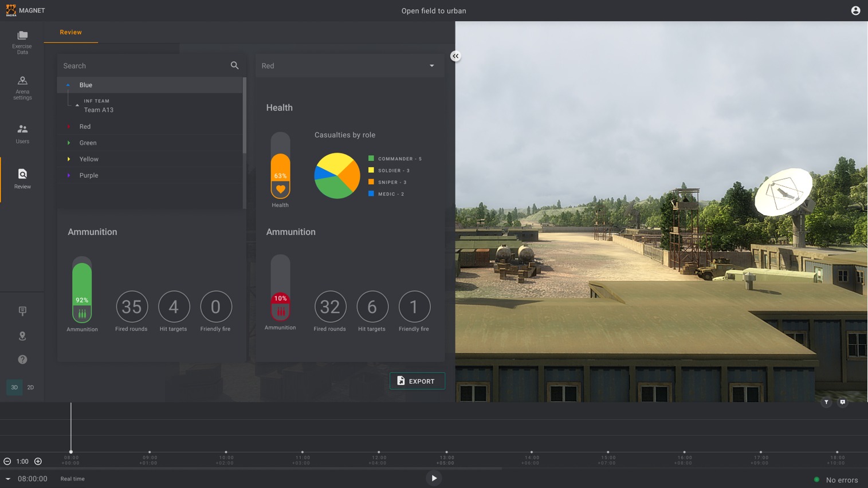Open the Red team dropdown selector

[x=431, y=65]
